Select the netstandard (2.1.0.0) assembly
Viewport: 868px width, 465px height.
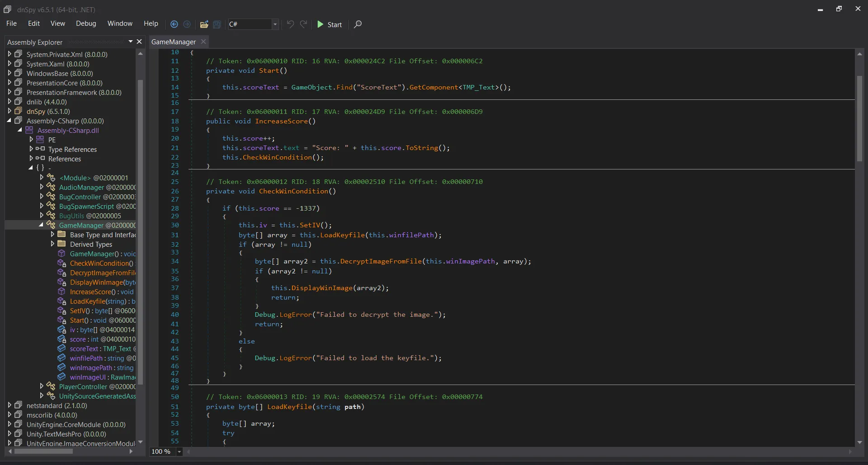tap(57, 405)
